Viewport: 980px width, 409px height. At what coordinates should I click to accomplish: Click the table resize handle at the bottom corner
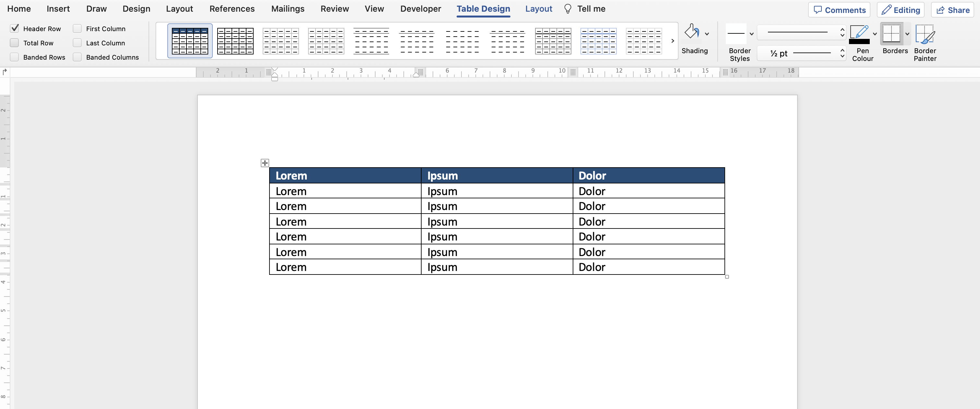point(727,277)
